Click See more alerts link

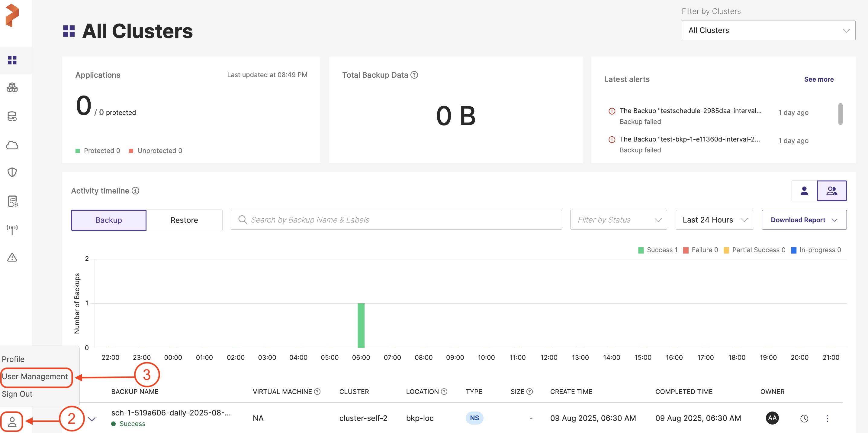point(818,79)
